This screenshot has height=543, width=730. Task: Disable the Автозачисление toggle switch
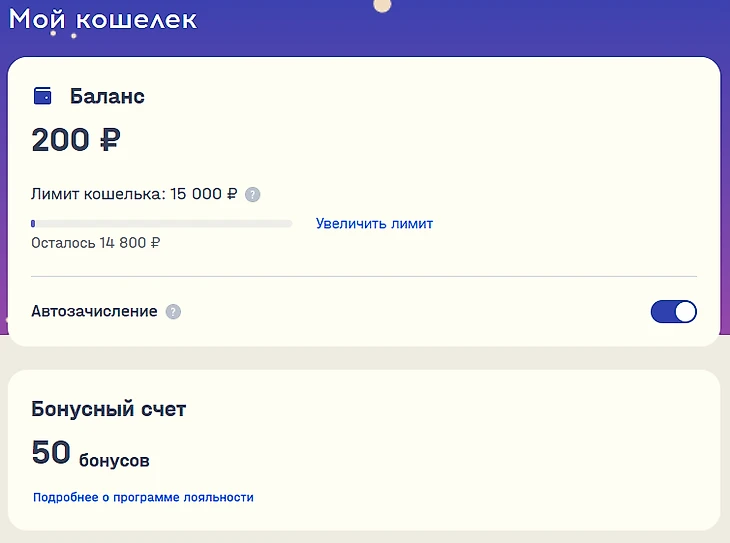pyautogui.click(x=673, y=312)
